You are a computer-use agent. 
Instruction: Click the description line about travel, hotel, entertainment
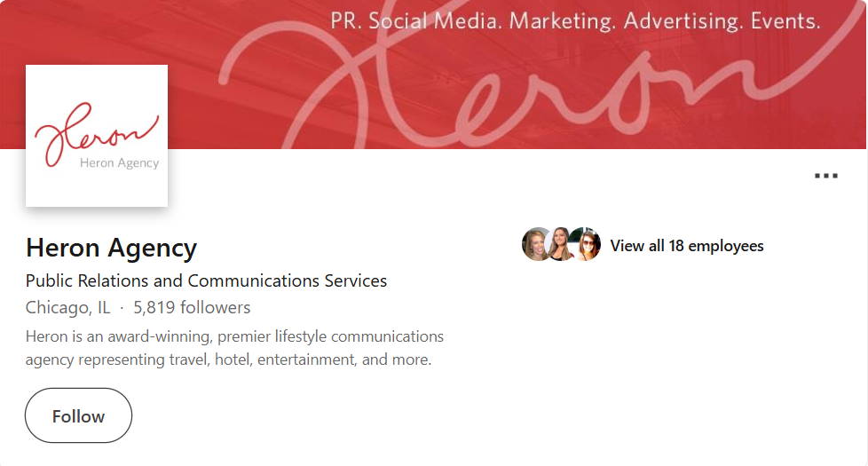(x=228, y=359)
